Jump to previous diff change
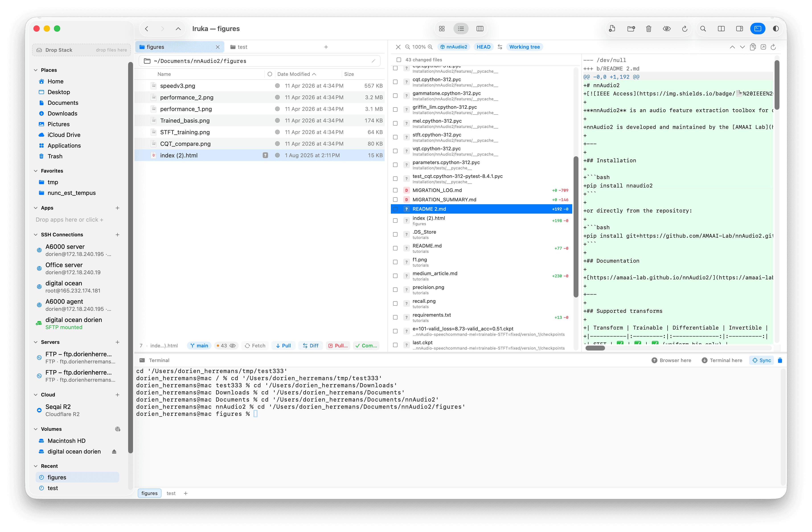The image size is (812, 532). click(732, 47)
